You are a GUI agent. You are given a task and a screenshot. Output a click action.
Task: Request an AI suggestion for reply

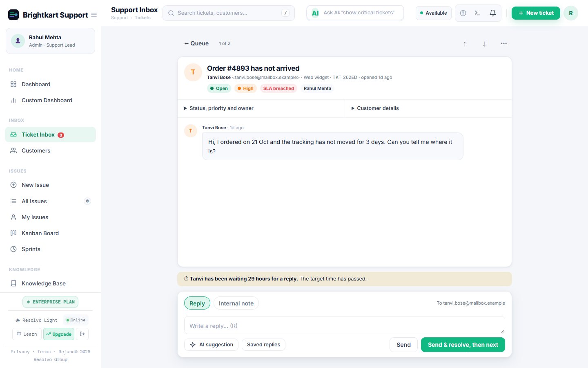[211, 345]
